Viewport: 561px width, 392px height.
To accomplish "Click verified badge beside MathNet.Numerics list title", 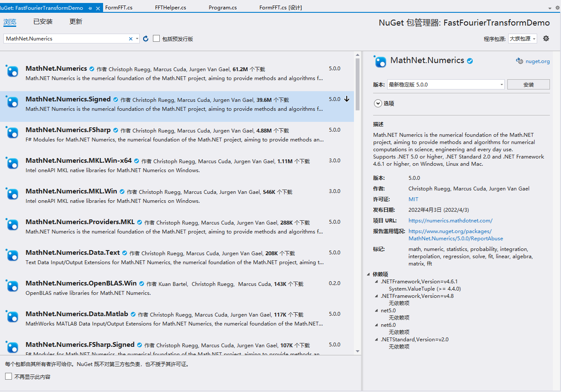I will [x=92, y=69].
